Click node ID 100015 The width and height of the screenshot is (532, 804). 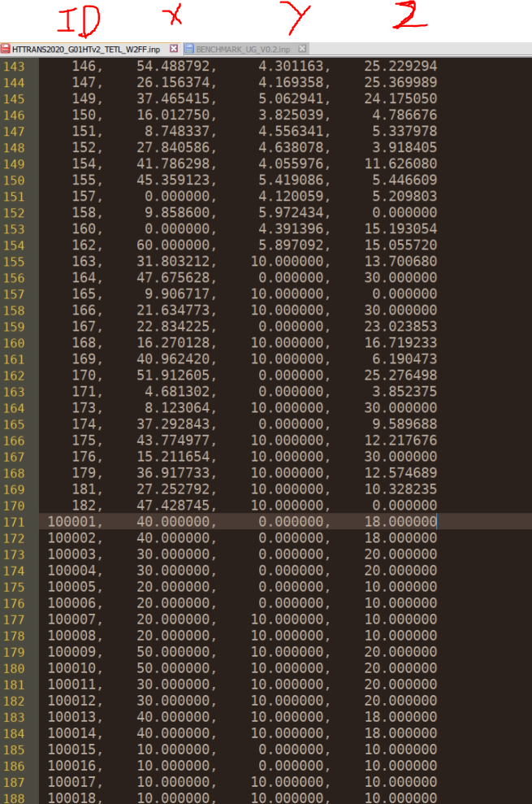click(71, 750)
